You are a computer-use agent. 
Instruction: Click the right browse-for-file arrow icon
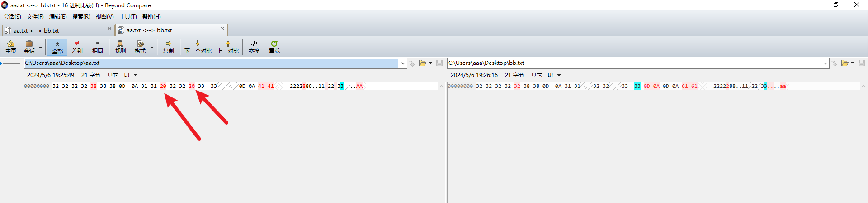click(x=835, y=63)
